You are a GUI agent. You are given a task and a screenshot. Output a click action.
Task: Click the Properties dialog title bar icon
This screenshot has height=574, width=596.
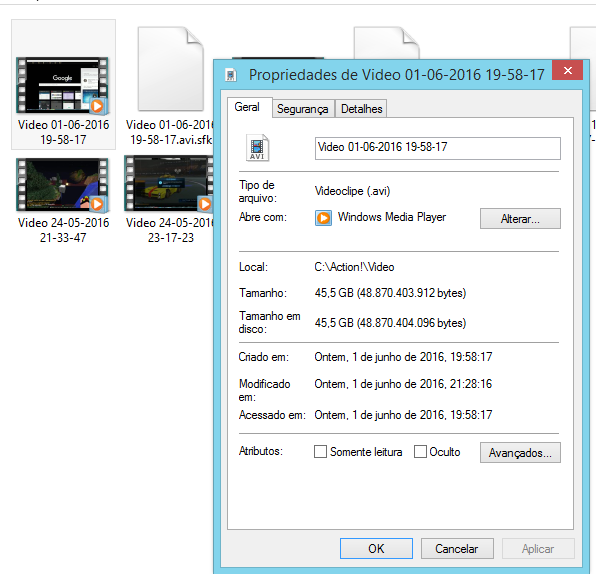coord(230,75)
